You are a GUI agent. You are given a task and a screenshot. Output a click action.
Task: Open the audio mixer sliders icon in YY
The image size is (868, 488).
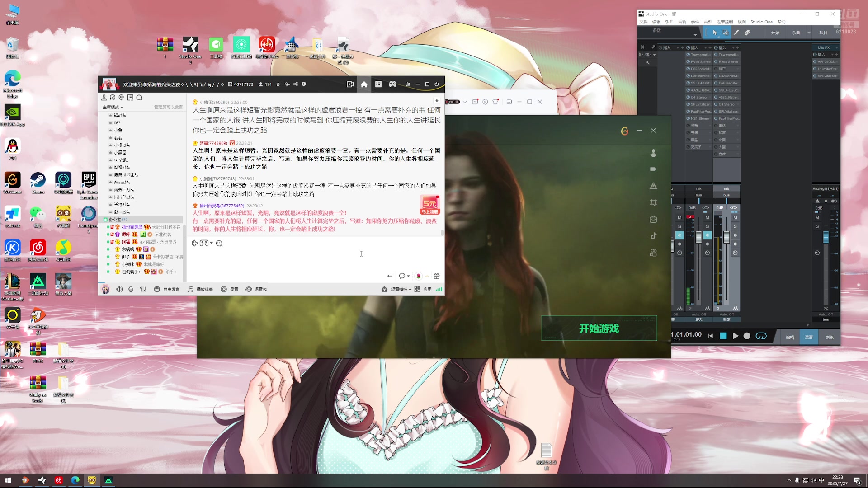143,289
